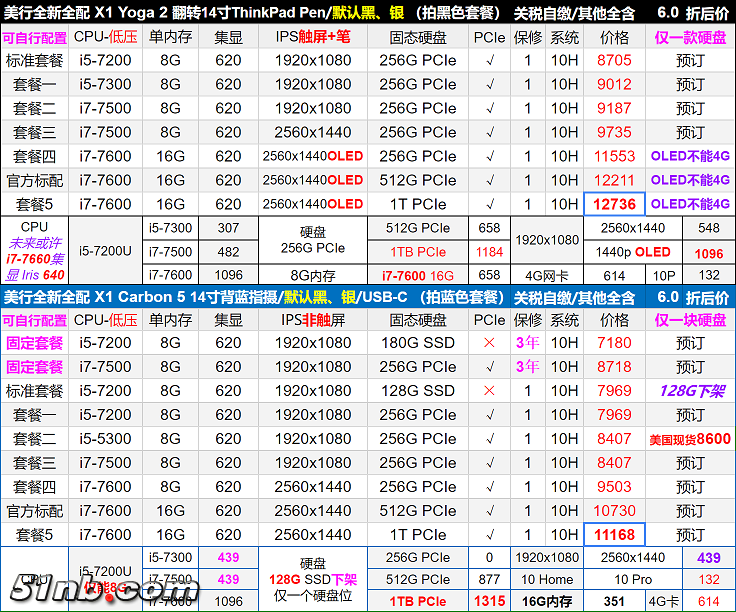Select the 仅一块硬盘 column header
The height and width of the screenshot is (612, 736).
tap(690, 320)
